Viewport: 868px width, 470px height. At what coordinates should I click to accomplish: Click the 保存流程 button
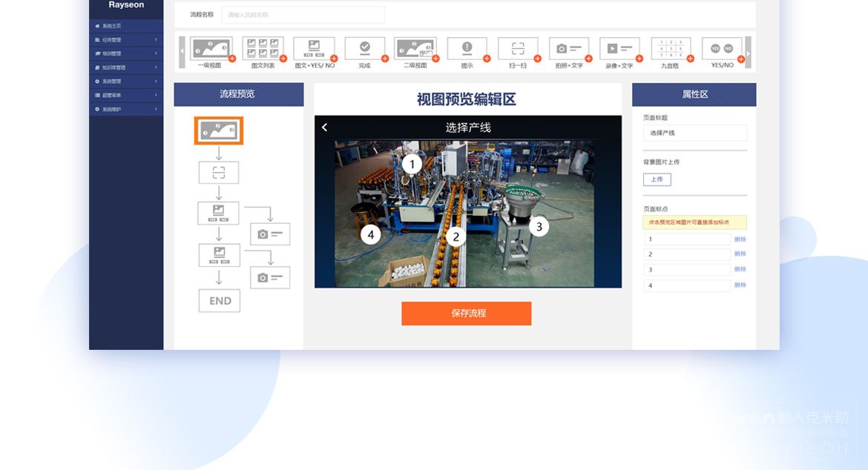point(466,313)
